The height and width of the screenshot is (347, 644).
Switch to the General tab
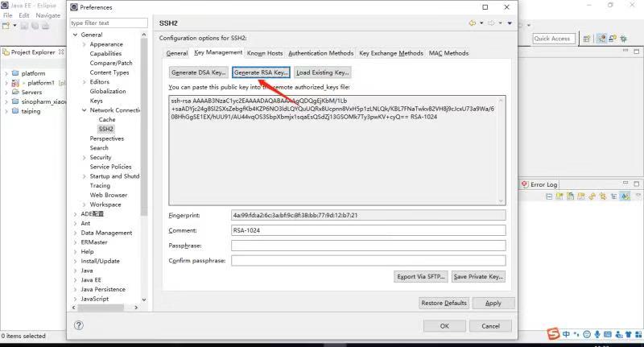coord(177,53)
